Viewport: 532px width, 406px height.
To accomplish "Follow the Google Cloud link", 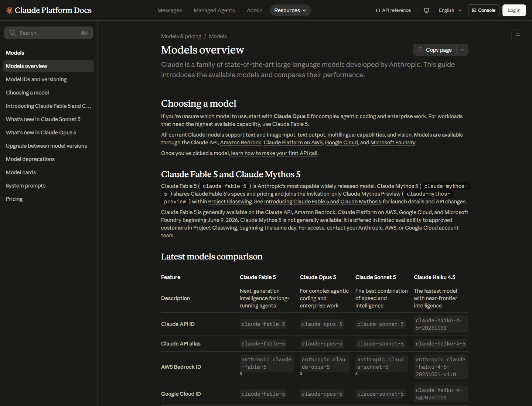I will 341,142.
